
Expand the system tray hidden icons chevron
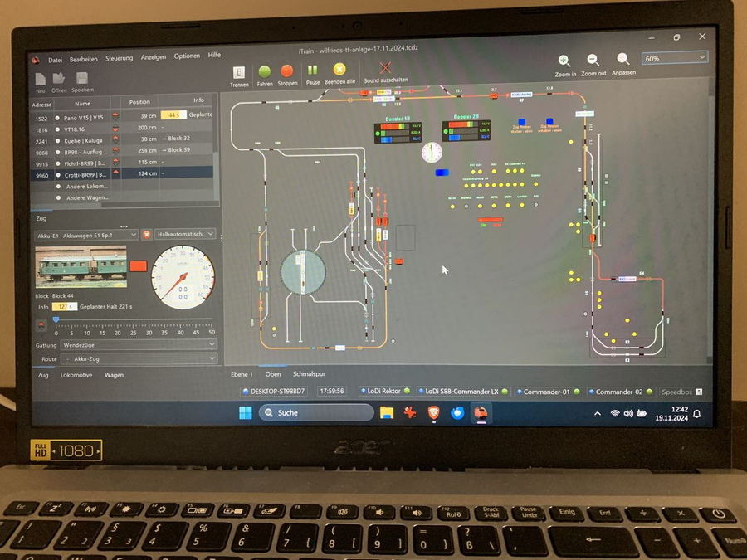597,414
